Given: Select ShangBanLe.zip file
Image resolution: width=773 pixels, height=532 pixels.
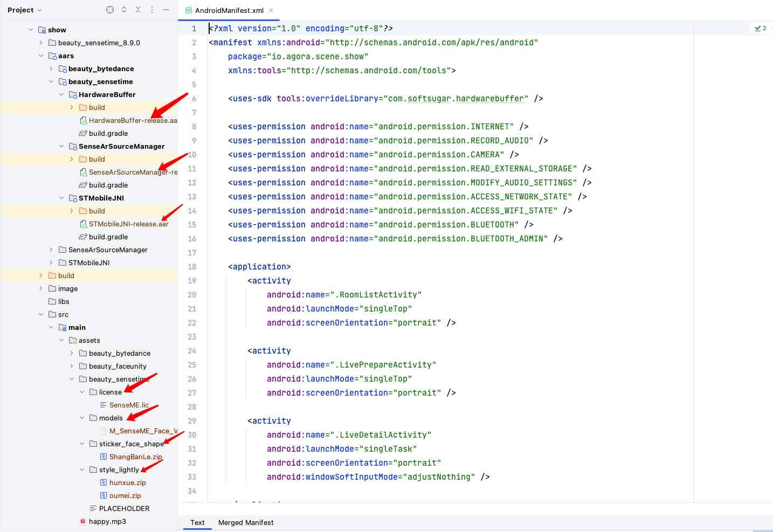Looking at the screenshot, I should click(x=136, y=457).
